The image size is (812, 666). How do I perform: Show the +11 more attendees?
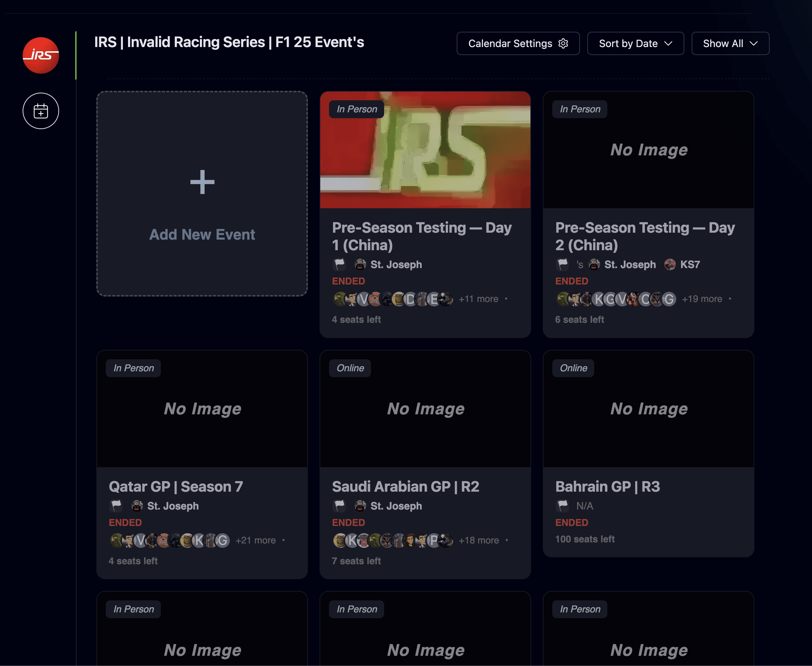(x=478, y=299)
